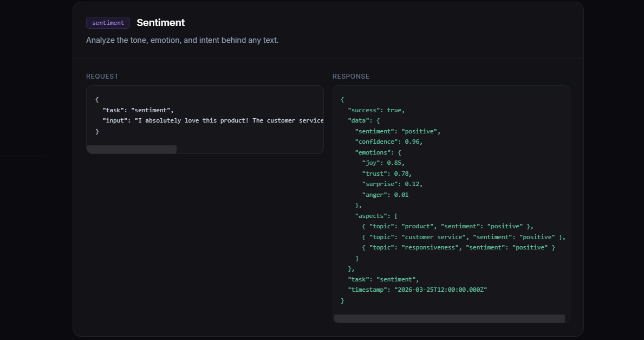Screen dimensions: 644x340
Task: Click the "success": true line
Action: (x=376, y=110)
